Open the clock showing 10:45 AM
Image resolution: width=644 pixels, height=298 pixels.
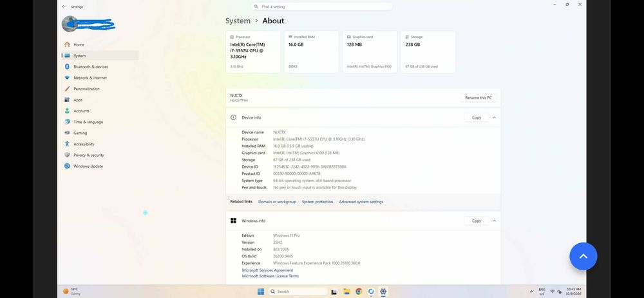pos(574,292)
